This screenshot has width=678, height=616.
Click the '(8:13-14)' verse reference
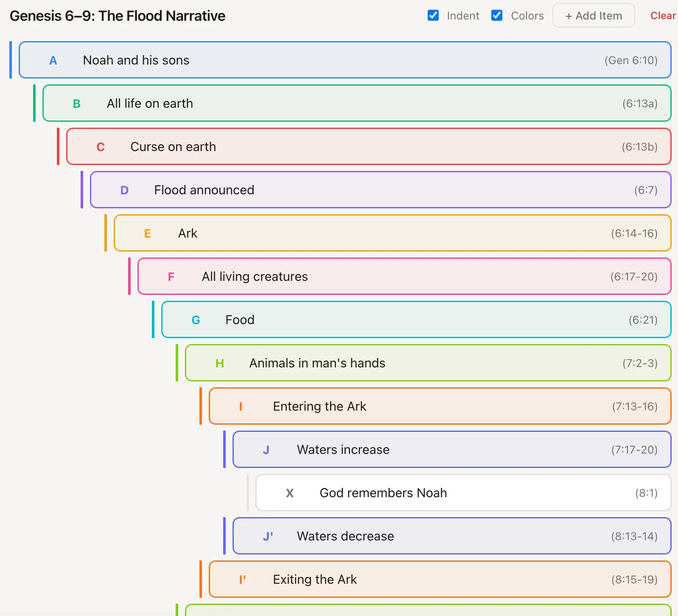click(x=634, y=536)
